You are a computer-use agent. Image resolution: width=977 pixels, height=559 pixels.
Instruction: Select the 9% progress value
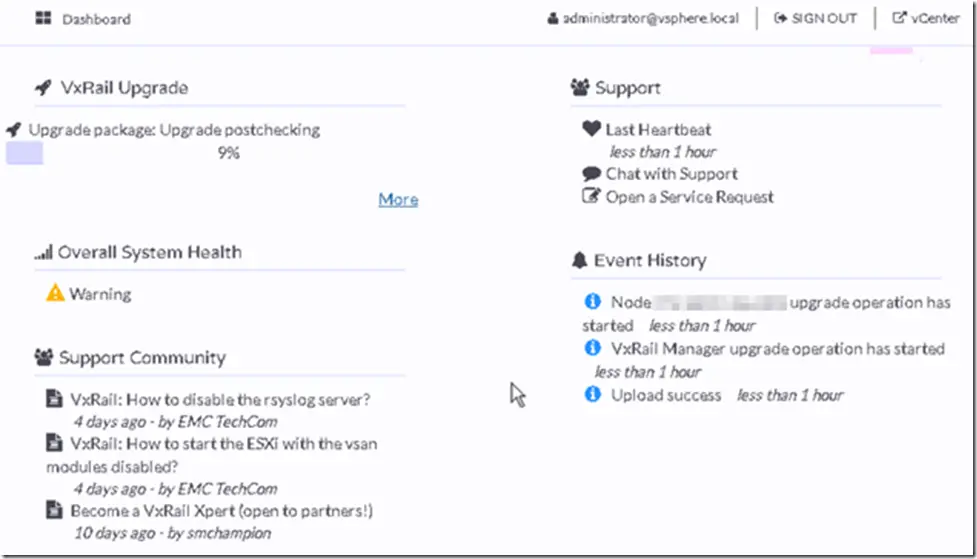(x=229, y=153)
